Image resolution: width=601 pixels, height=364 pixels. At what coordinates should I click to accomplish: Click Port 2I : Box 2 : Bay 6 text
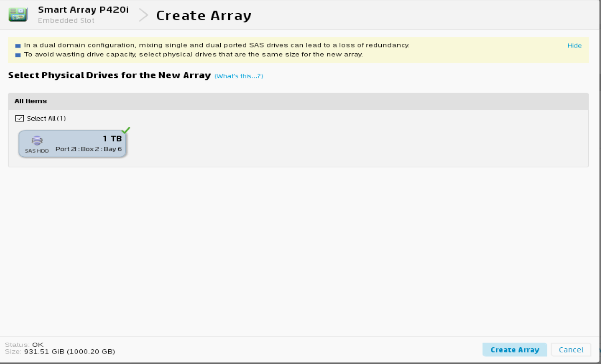click(x=88, y=149)
